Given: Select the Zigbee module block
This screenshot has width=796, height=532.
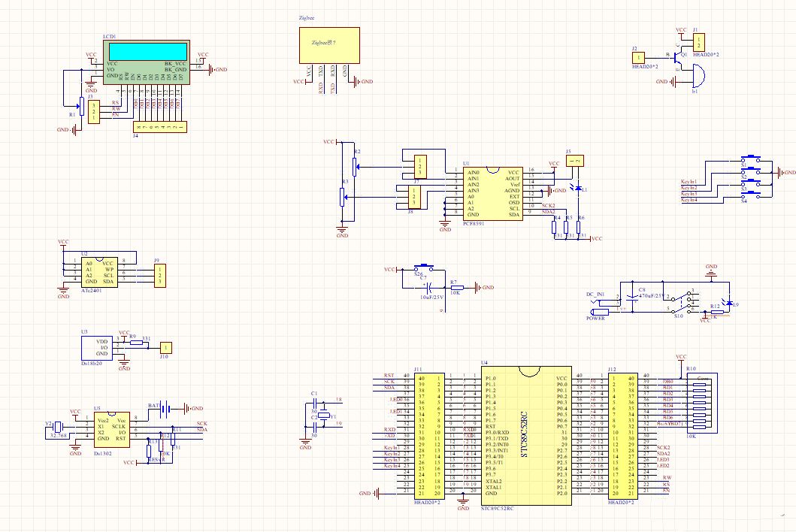Looking at the screenshot, I should coord(328,45).
